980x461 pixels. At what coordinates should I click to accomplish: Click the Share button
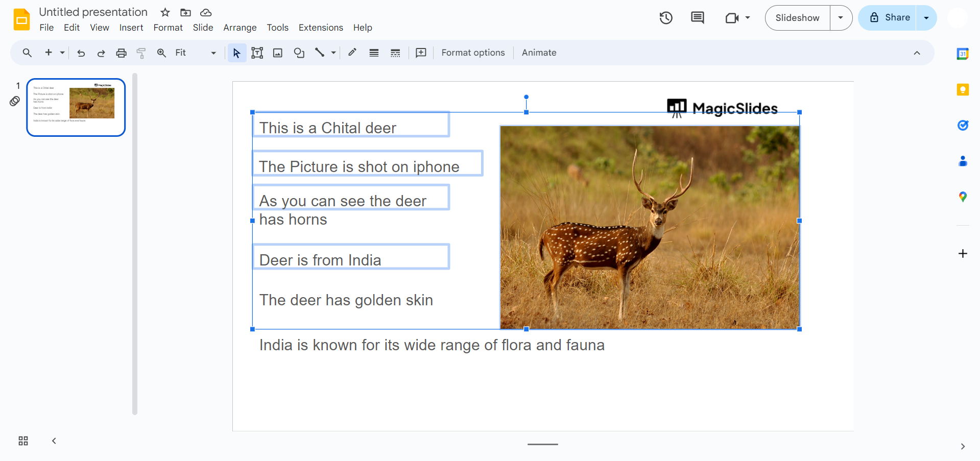(x=889, y=18)
